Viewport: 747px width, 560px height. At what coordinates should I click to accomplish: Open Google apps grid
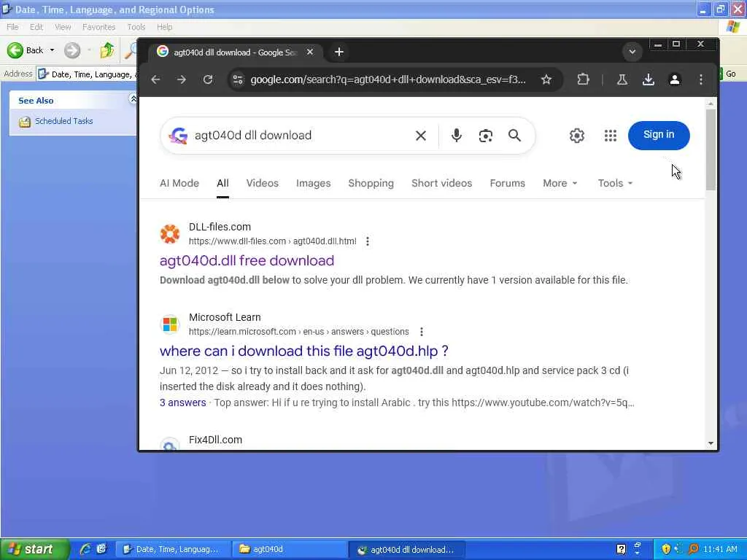tap(611, 136)
